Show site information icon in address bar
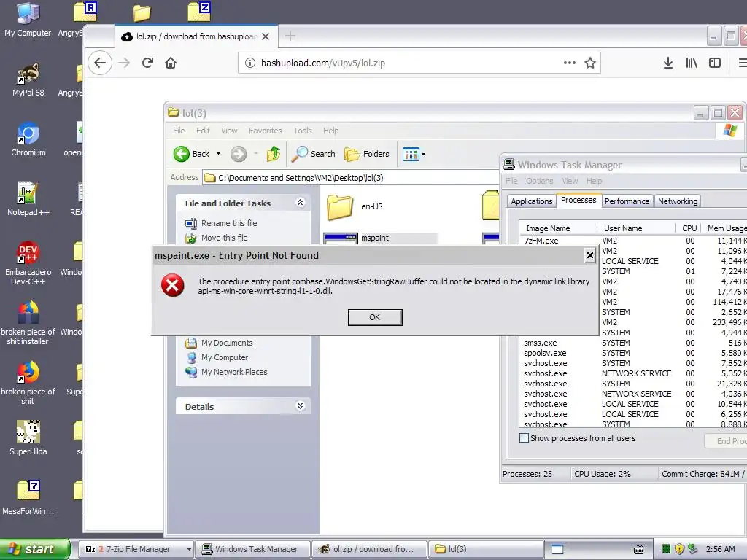Viewport: 747px width, 560px height. coord(249,63)
